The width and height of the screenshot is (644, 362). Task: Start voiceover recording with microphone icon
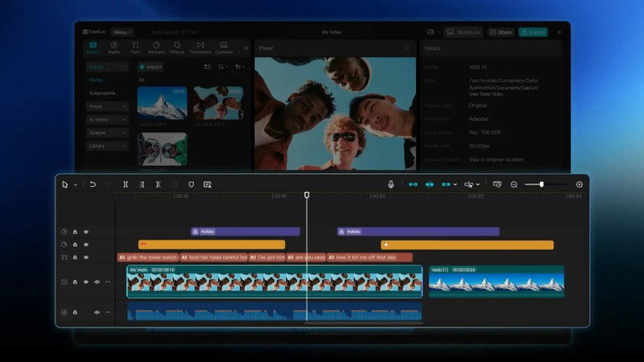tap(391, 184)
